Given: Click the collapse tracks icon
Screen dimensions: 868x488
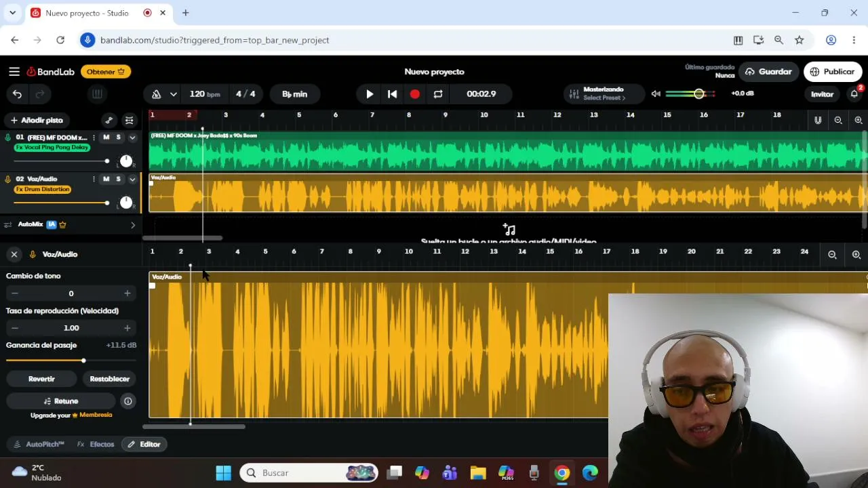Looking at the screenshot, I should pos(130,120).
